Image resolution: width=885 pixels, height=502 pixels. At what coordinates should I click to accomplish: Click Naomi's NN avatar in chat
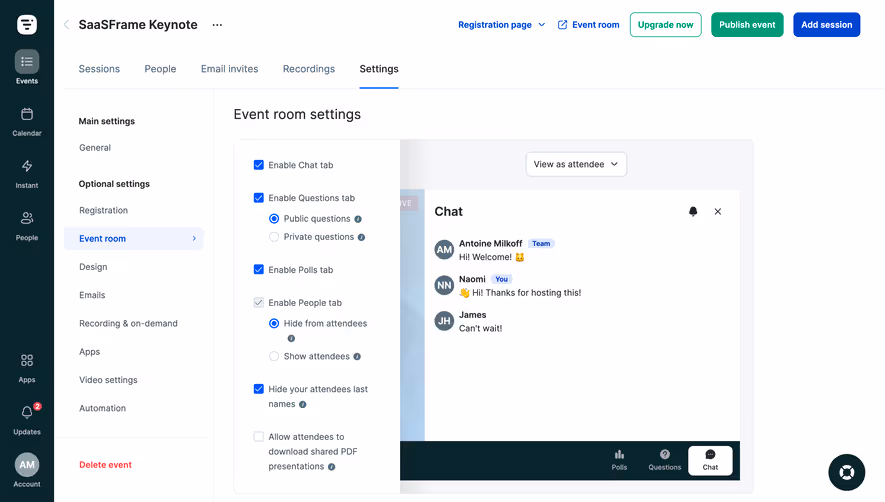(444, 285)
